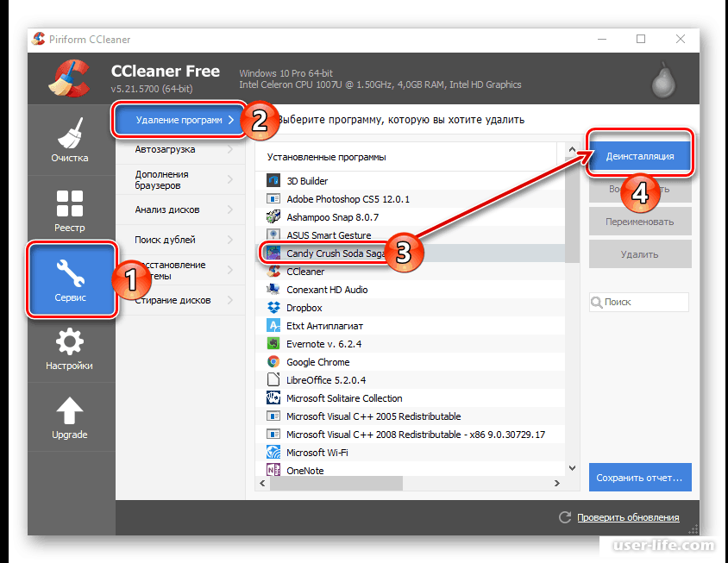
Task: Maximize the Piriform CCleaner window
Action: point(641,39)
